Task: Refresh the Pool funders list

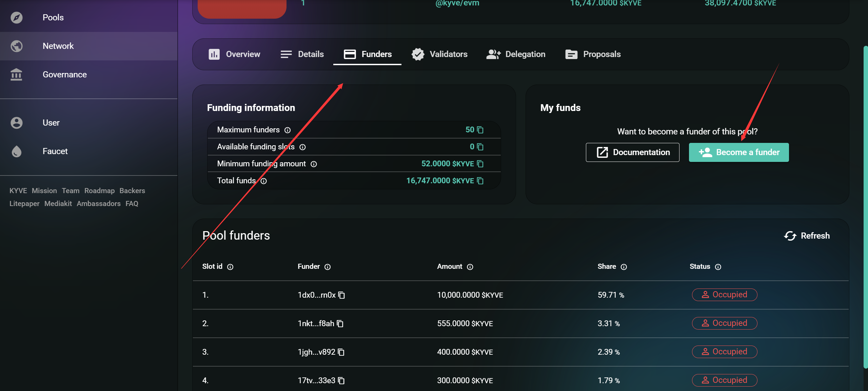Action: (x=807, y=236)
